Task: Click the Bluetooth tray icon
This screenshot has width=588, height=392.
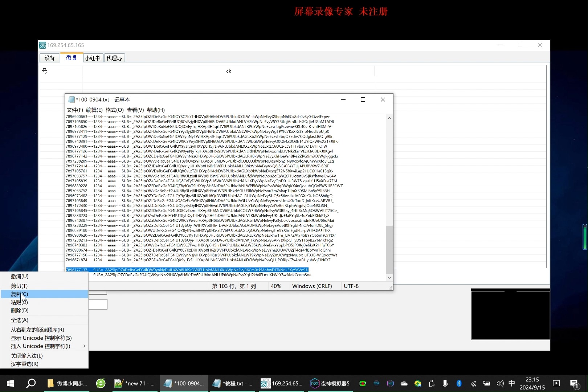Action: [459, 383]
